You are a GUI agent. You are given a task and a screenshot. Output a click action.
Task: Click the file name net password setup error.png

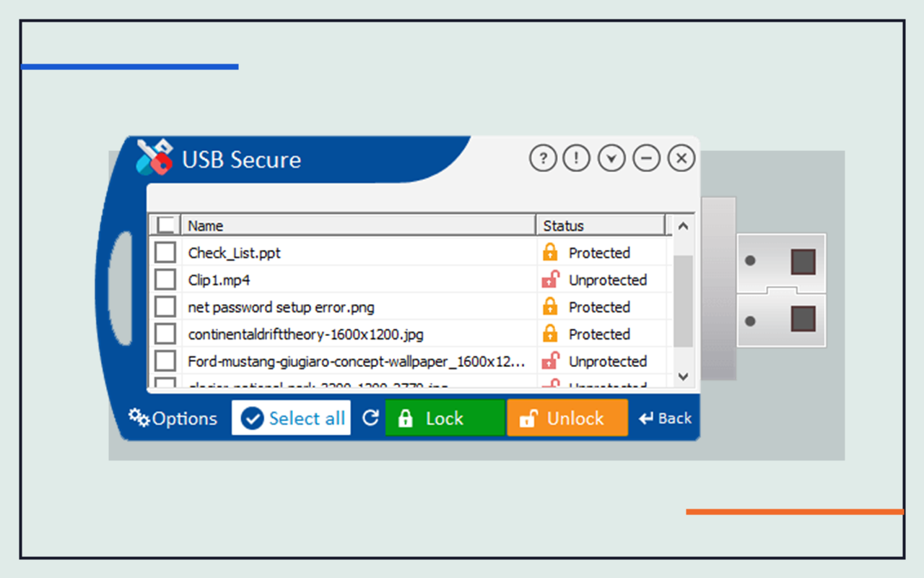click(x=282, y=307)
